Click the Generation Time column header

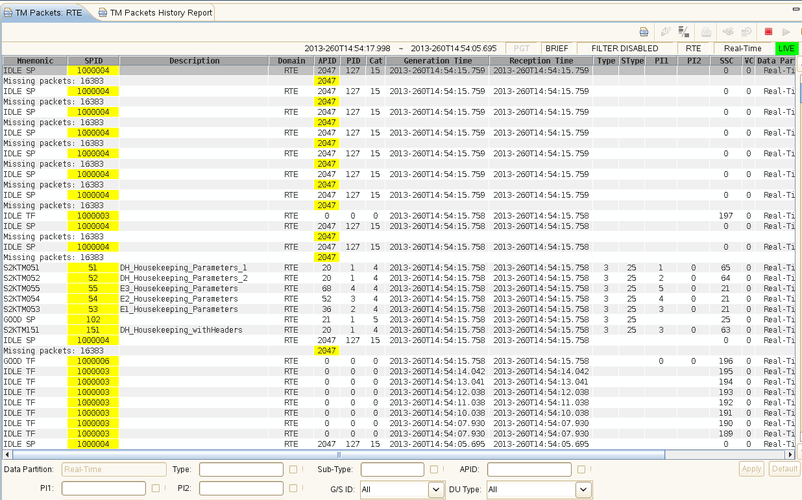click(x=439, y=61)
